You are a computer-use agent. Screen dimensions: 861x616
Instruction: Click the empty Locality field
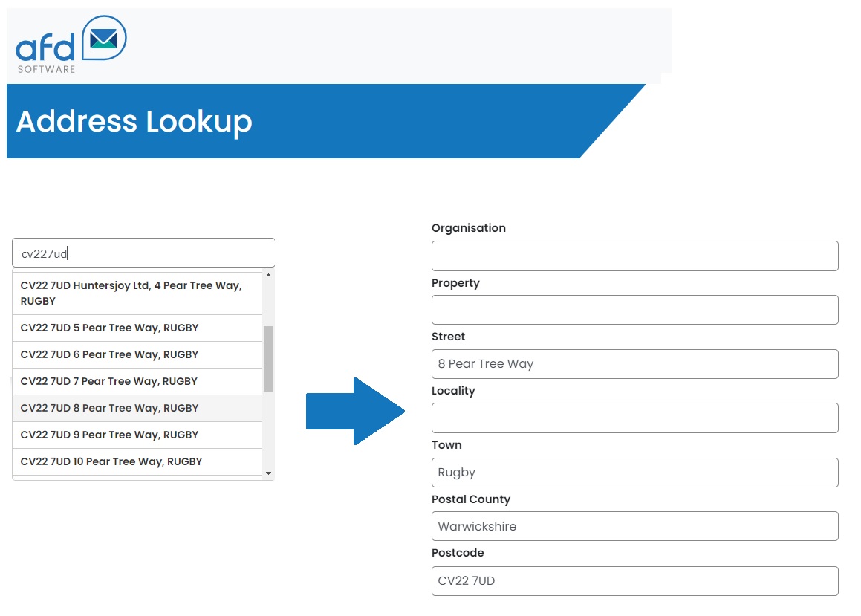(x=634, y=418)
